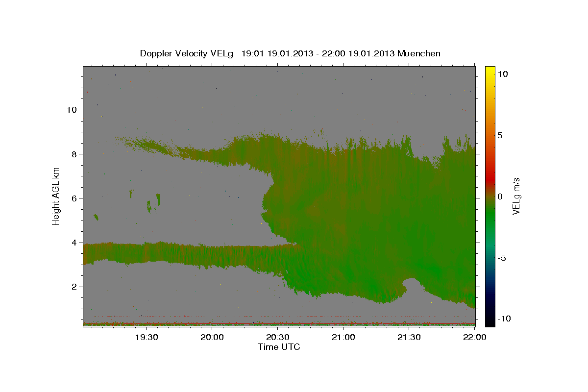The height and width of the screenshot is (392, 588).
Task: Click the height tick label 8
Action: point(75,154)
